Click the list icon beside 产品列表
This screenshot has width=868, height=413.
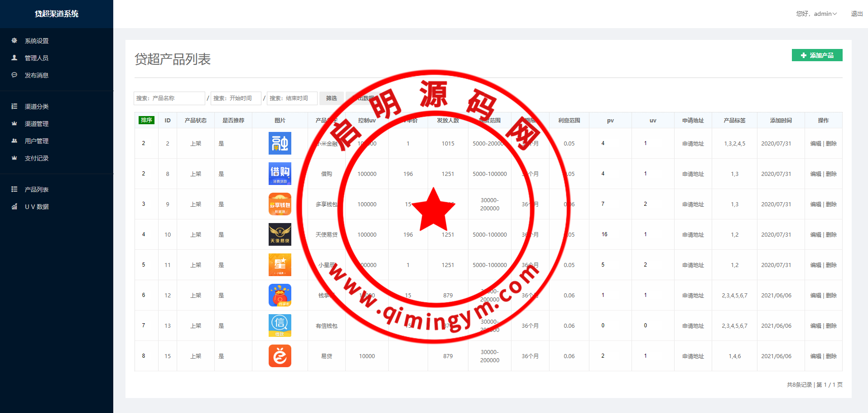14,189
